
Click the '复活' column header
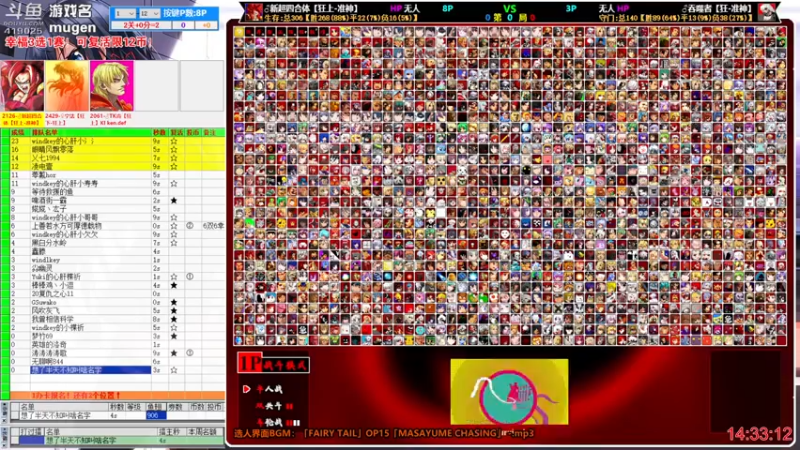[176, 132]
